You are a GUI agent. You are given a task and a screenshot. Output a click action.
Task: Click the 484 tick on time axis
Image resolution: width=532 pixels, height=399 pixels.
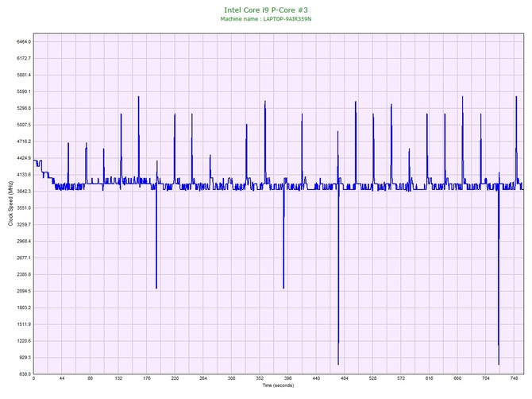(x=345, y=378)
